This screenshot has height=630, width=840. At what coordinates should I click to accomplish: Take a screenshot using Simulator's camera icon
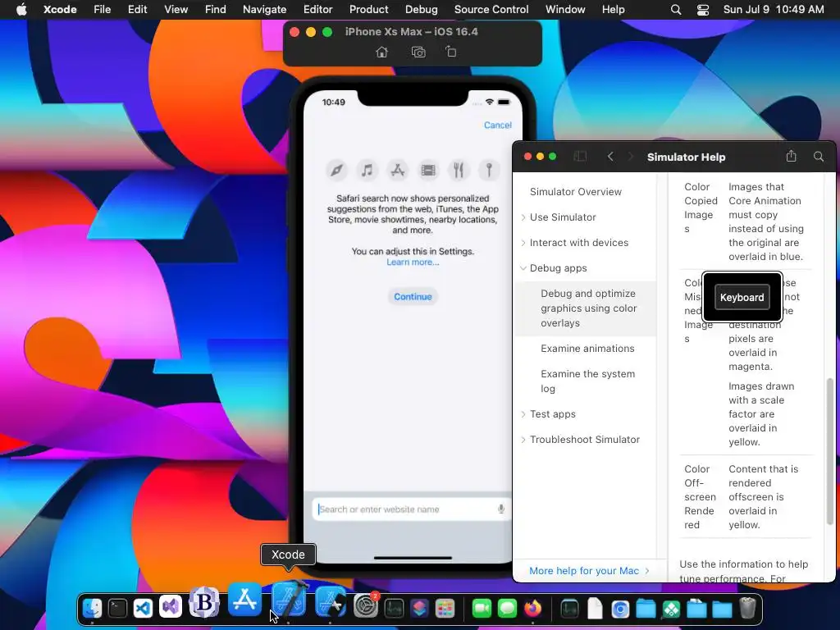coord(418,52)
